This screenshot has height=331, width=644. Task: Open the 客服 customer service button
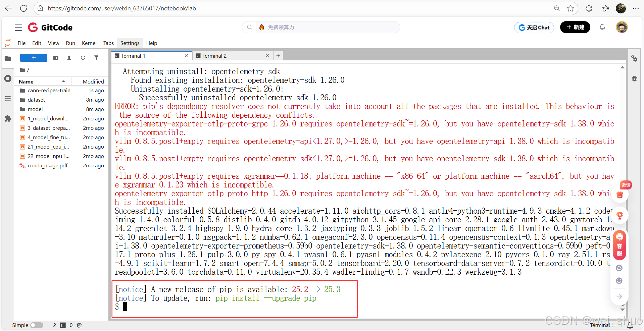tap(620, 245)
